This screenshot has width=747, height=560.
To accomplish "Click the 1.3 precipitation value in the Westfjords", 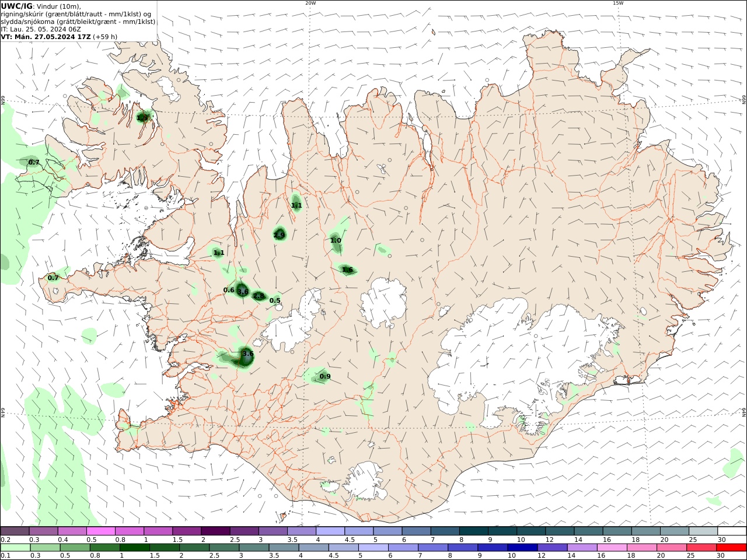I will point(142,118).
